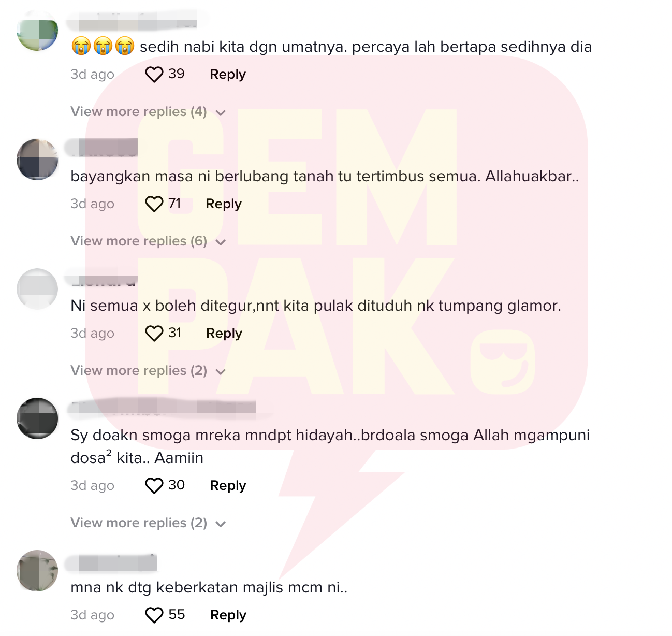Screen dimensions: 672x636
Task: Tap heart on 'tumpang glamor' comment
Action: (x=154, y=334)
